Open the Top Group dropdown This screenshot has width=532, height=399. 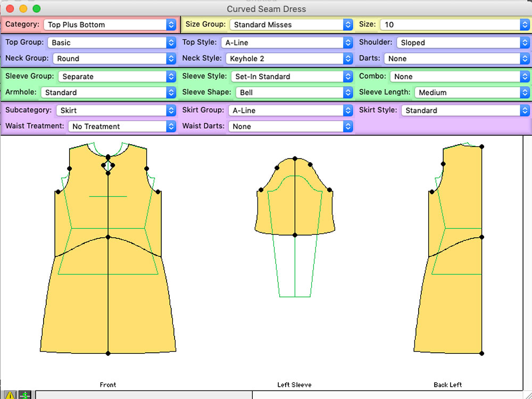pos(112,43)
